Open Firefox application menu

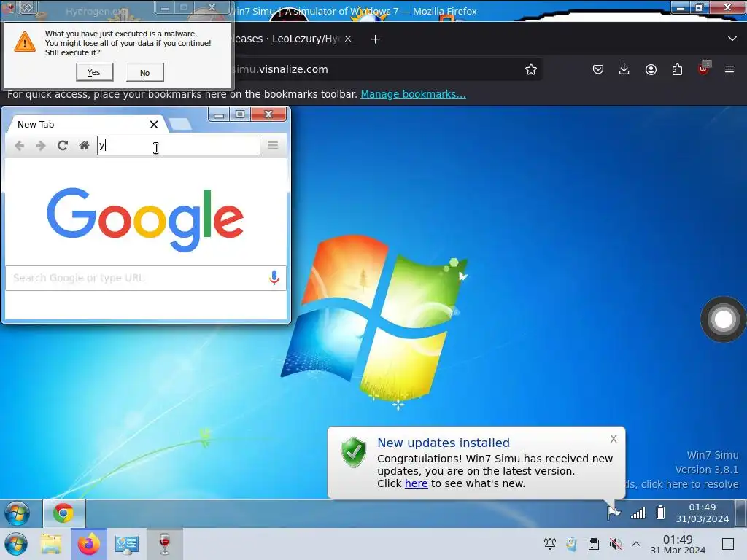[x=729, y=69]
